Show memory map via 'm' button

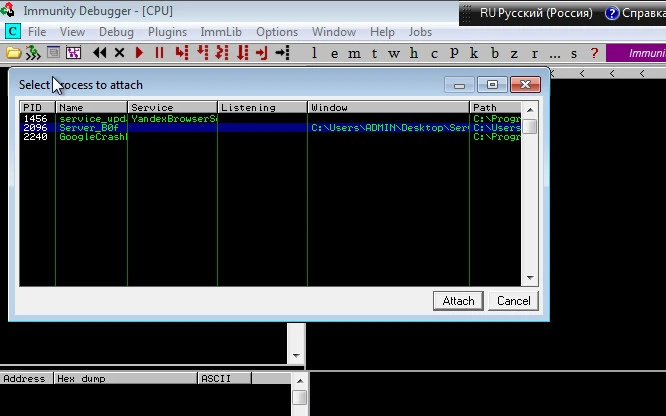[x=354, y=54]
